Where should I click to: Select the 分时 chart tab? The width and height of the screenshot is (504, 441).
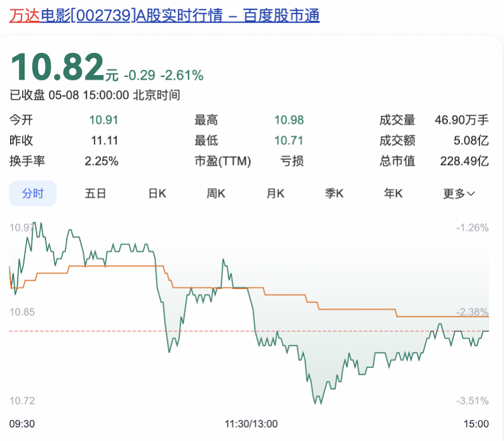(33, 193)
